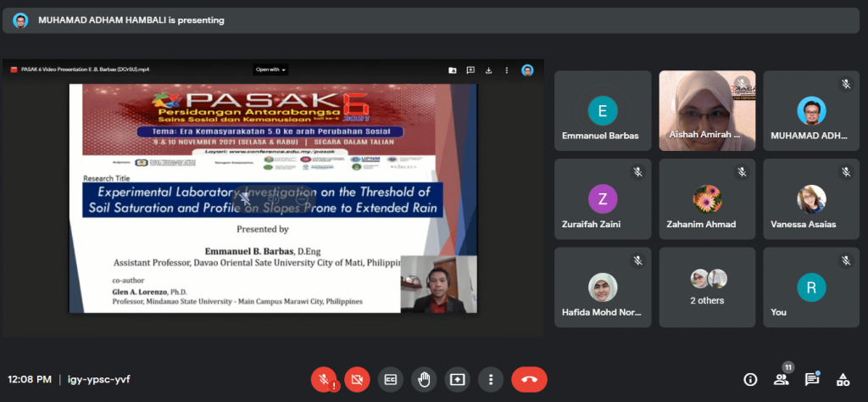
Task: Click the muted mic icon on Zuraifah Zaini's tile
Action: tap(637, 172)
